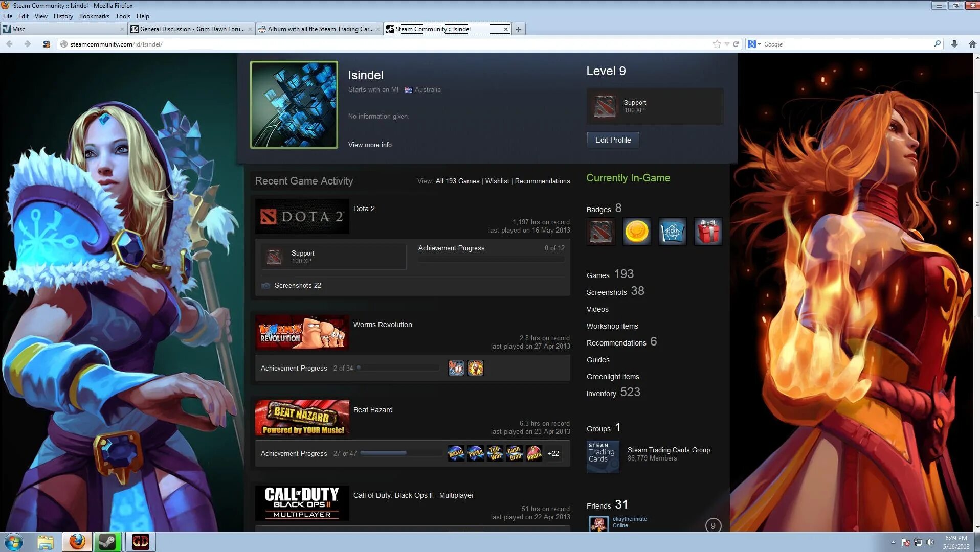Click the page vertical scrollbar
Viewport: 980px width, 552px height.
pos(976,204)
